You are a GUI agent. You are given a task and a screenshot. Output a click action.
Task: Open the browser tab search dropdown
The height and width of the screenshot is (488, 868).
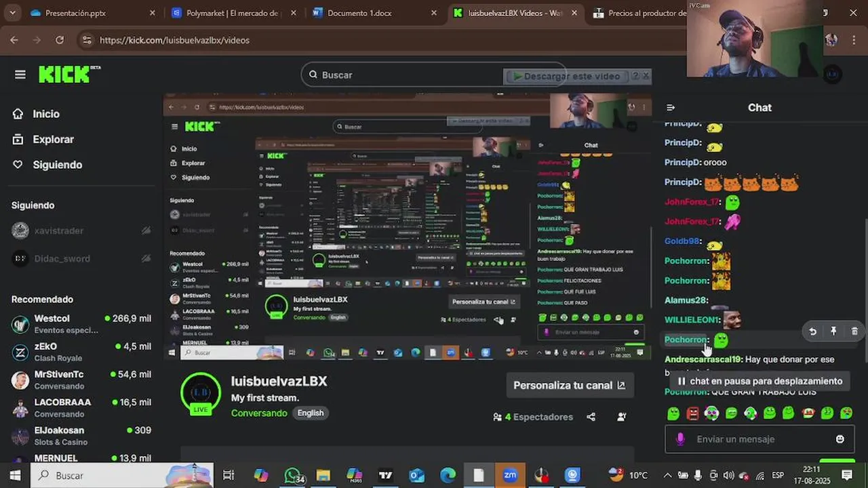12,13
